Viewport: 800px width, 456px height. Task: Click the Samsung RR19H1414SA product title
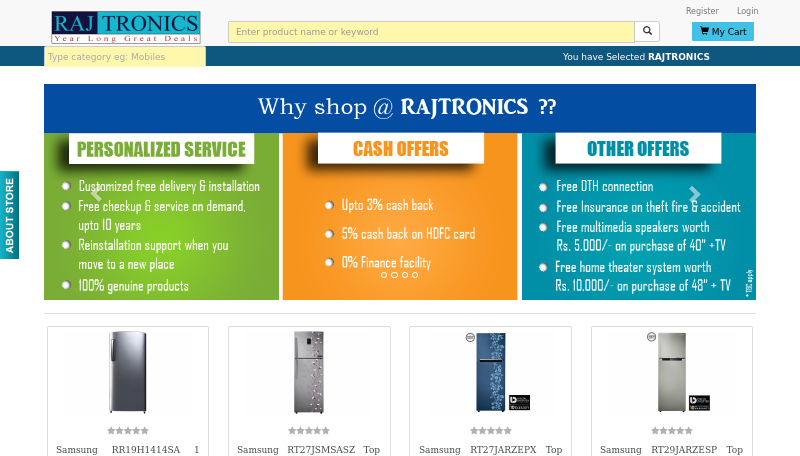pos(128,450)
